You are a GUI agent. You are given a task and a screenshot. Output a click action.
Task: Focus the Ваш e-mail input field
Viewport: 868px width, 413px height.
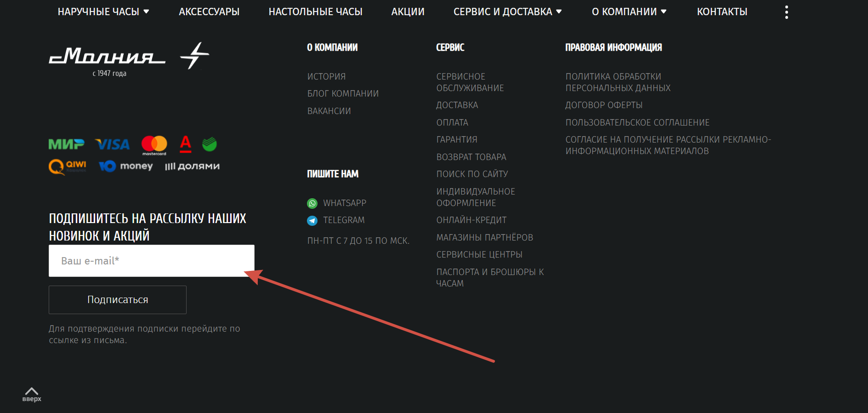coord(152,261)
